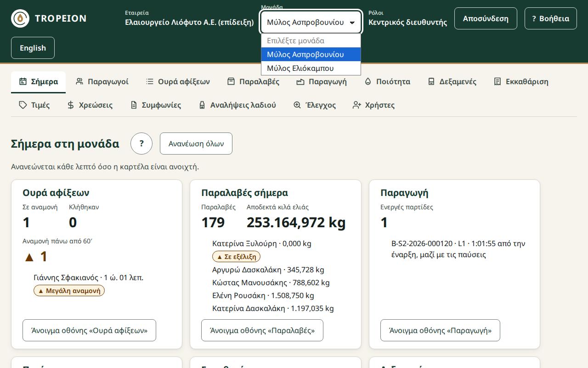Collapse the Μονάδα unit dropdown arrow
Screen dimensions: 588x368
pos(352,22)
